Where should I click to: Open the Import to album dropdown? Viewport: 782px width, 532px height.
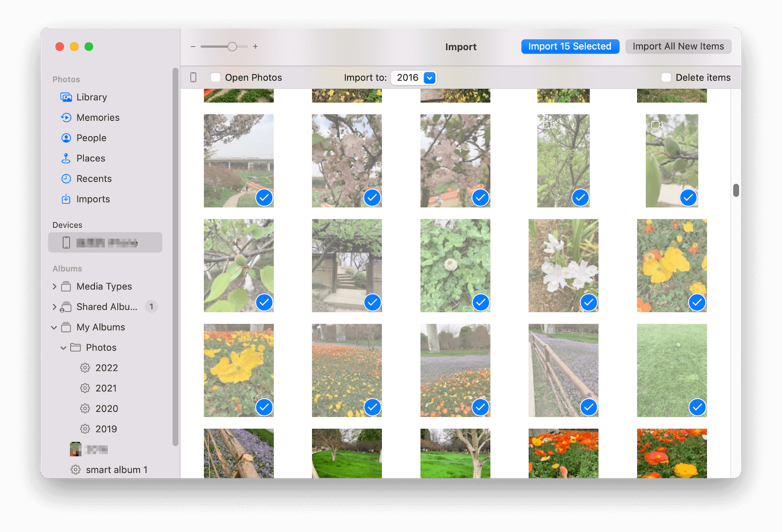pos(413,77)
